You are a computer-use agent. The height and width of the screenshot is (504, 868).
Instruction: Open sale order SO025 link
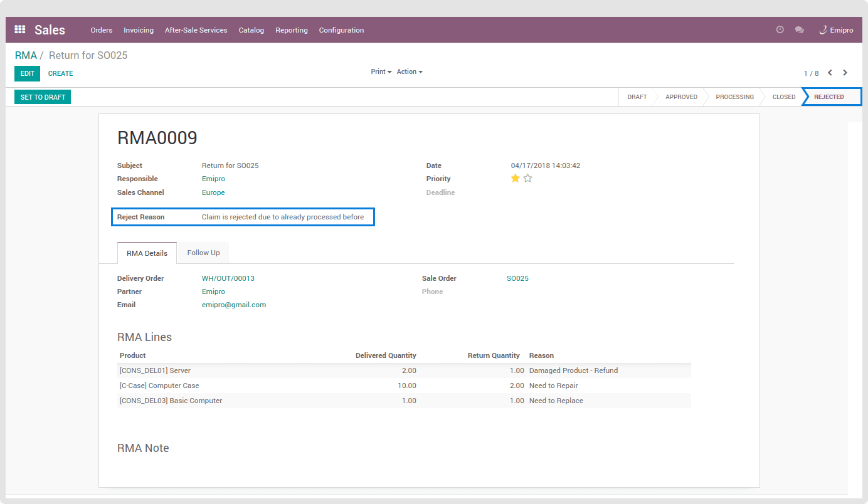point(517,278)
